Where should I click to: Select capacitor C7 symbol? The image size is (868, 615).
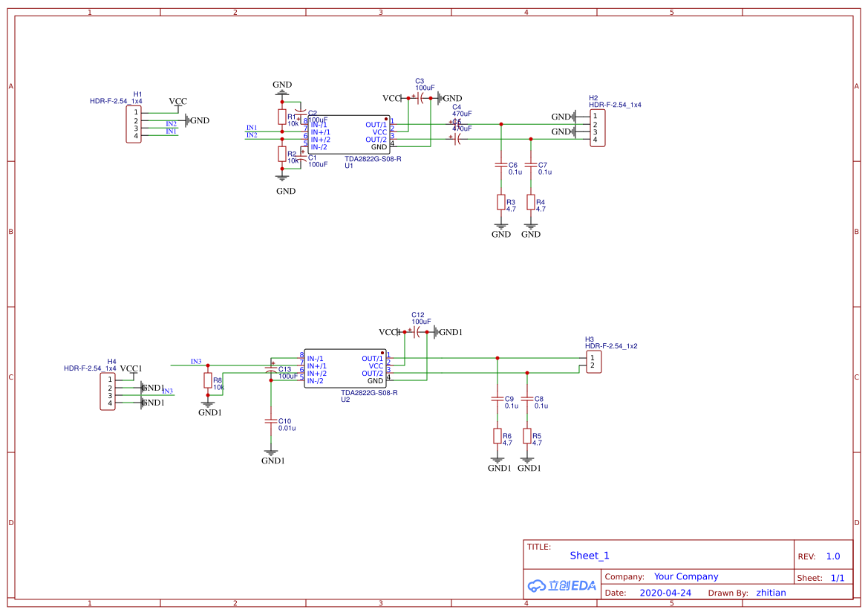pyautogui.click(x=531, y=165)
